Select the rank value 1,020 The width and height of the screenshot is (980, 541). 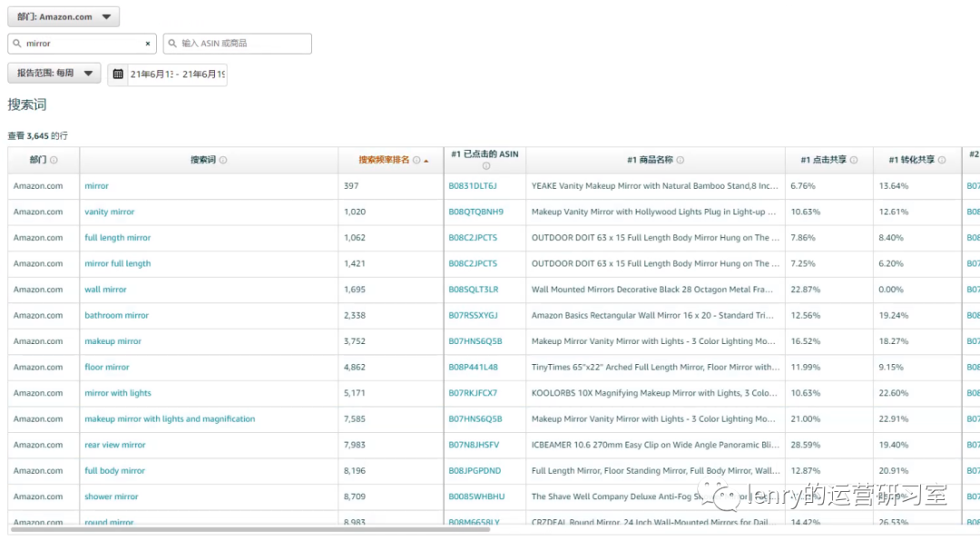click(355, 212)
